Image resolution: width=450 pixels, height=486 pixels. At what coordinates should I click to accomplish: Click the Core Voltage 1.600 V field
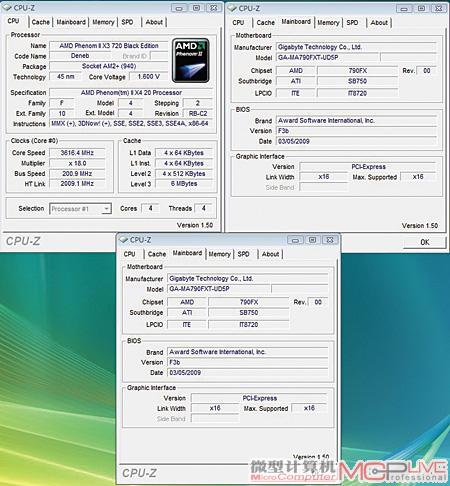click(149, 77)
